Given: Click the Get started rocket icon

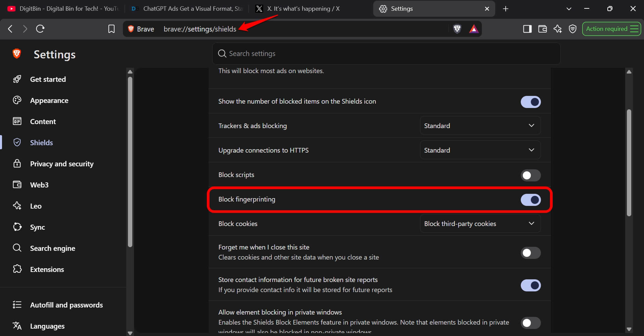Looking at the screenshot, I should [17, 79].
